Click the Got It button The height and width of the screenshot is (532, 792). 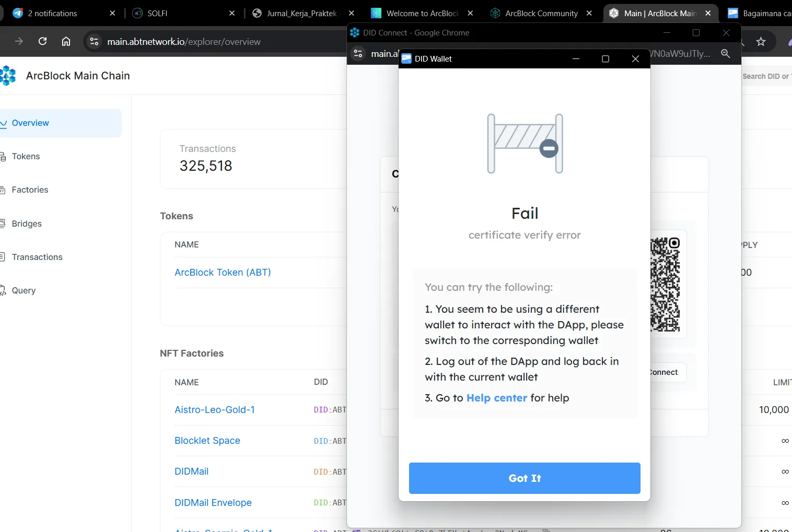tap(525, 478)
